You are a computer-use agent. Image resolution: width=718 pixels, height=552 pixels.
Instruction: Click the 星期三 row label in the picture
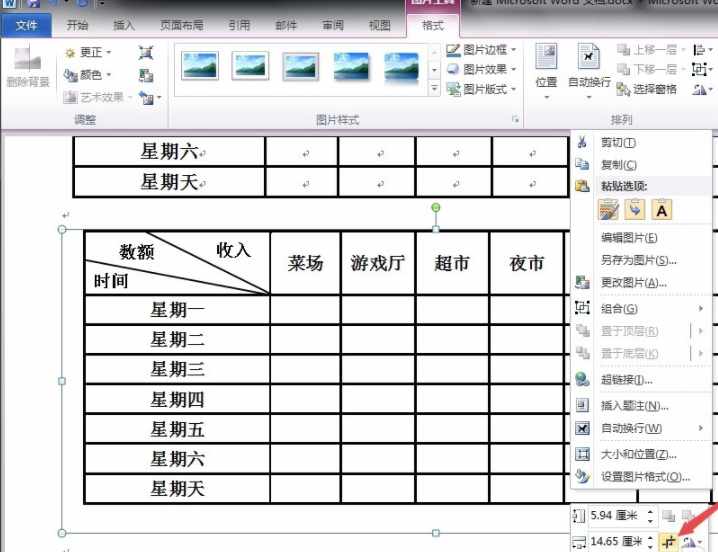click(177, 369)
